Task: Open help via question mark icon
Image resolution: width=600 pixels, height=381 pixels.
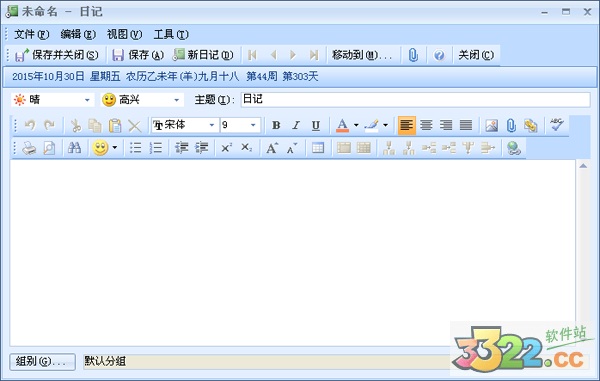Action: tap(439, 55)
